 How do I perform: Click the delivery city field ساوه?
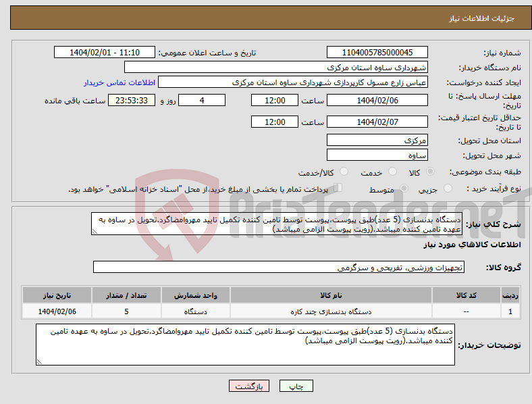[x=377, y=155]
